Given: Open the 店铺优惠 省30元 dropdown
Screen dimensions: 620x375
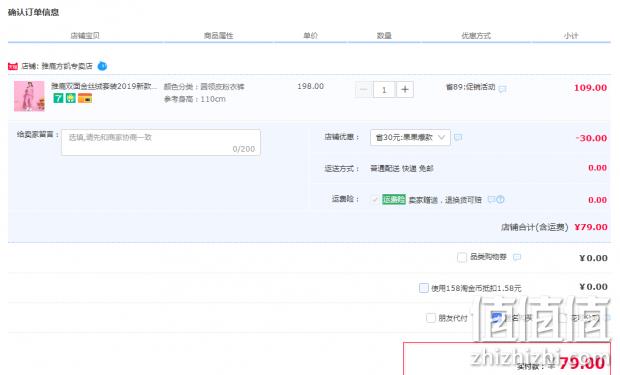Looking at the screenshot, I should (410, 137).
